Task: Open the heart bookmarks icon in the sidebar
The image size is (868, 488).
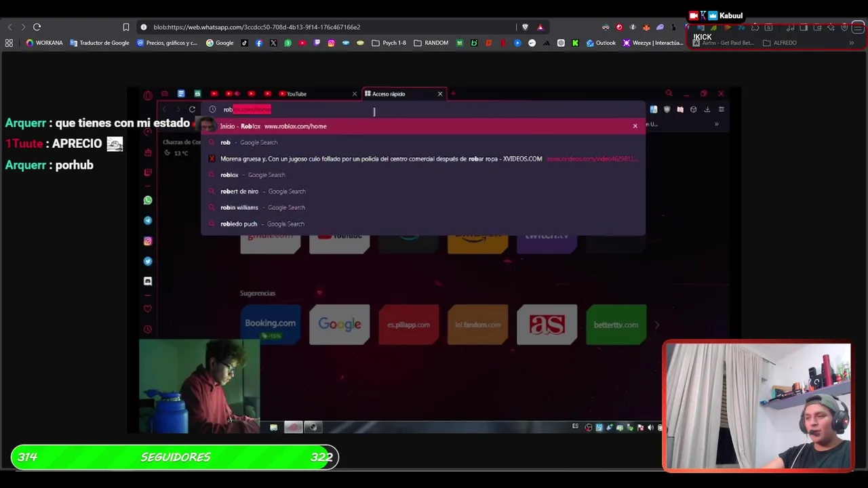Action: pyautogui.click(x=148, y=309)
